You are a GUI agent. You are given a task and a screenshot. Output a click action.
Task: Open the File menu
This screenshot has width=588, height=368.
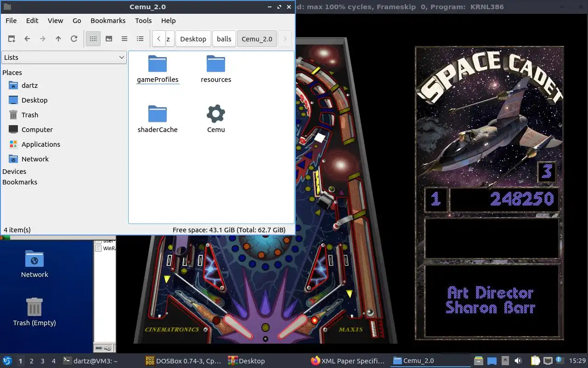click(x=11, y=21)
